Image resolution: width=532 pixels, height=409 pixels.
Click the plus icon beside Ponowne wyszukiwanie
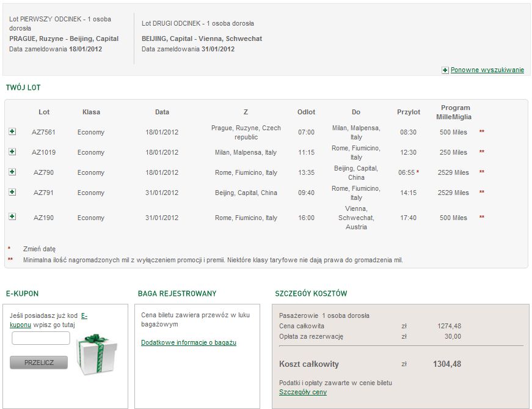coord(445,70)
